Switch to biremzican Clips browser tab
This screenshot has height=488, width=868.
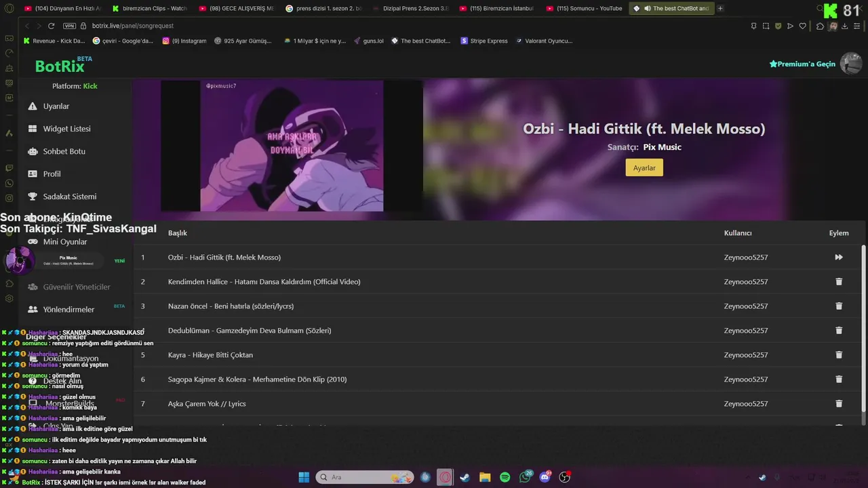(150, 8)
